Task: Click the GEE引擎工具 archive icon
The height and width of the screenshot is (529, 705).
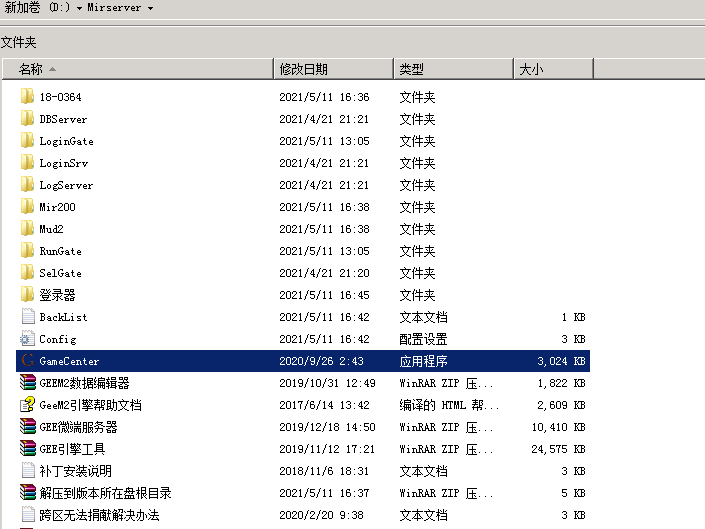Action: [x=27, y=449]
